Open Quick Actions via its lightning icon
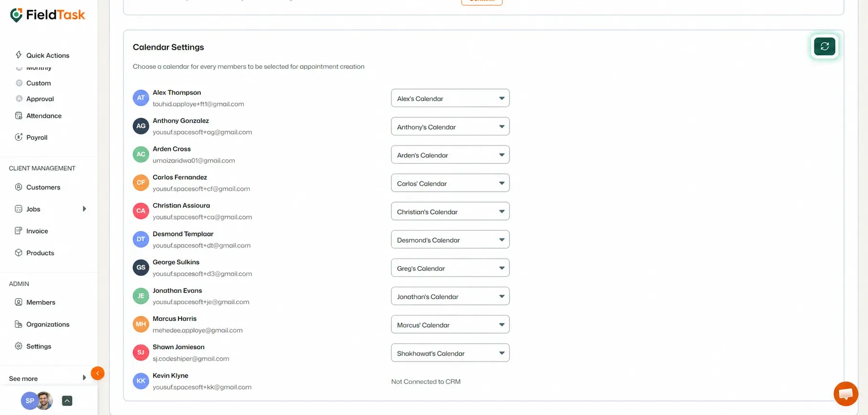This screenshot has height=415, width=868. coord(19,55)
